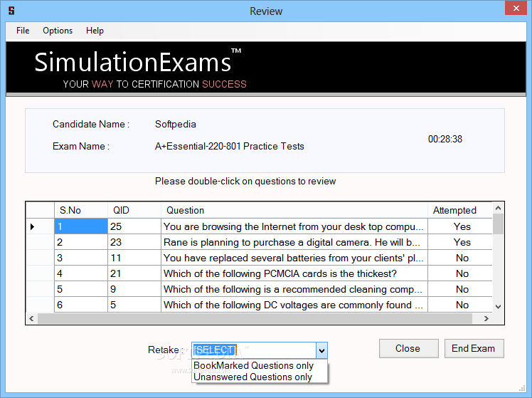Open the File menu
532x398 pixels.
[23, 31]
